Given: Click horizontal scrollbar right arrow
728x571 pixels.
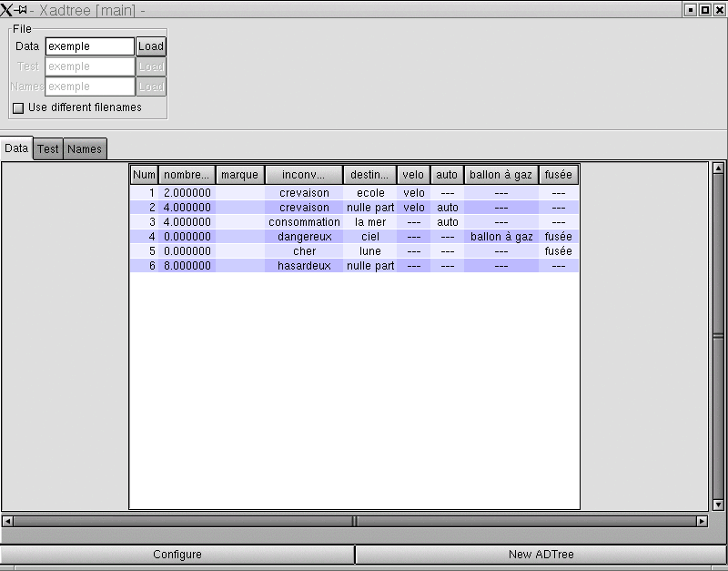Looking at the screenshot, I should [702, 521].
